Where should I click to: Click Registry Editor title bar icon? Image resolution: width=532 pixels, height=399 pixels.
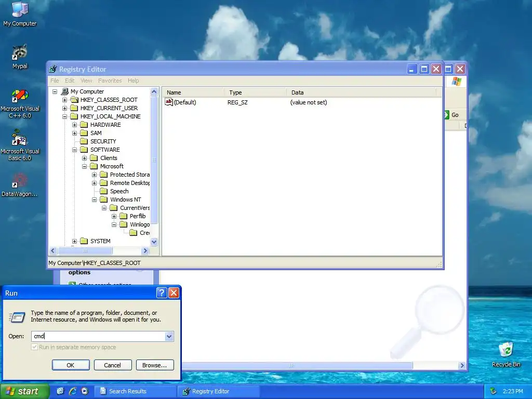53,69
